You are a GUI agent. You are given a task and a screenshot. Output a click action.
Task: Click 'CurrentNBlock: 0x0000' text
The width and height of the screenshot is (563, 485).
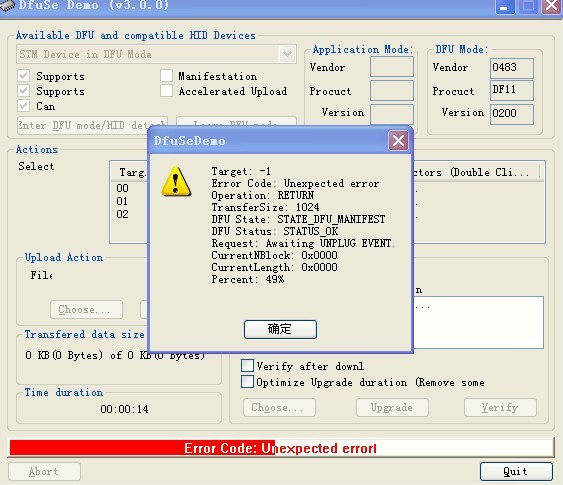pyautogui.click(x=274, y=255)
